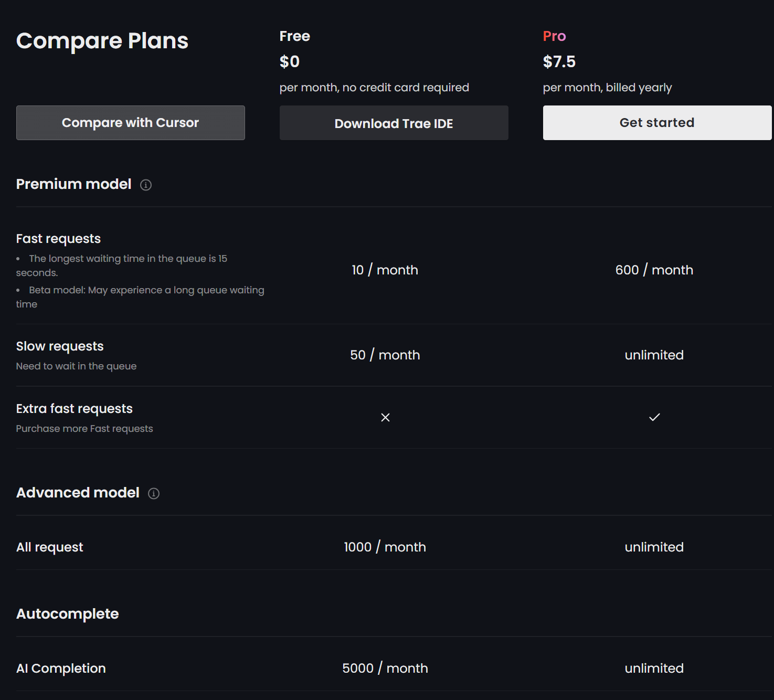Click the Premium model info icon
Viewport: 774px width, 700px height.
tap(146, 185)
